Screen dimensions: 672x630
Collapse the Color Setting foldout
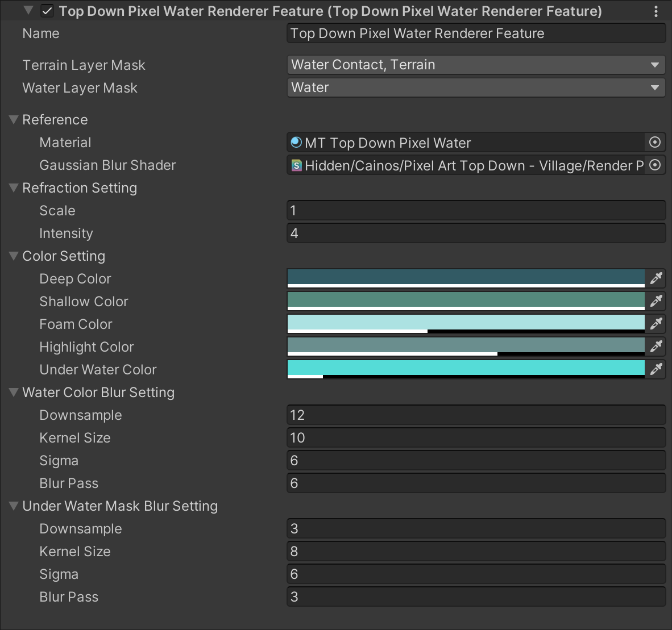[x=14, y=256]
